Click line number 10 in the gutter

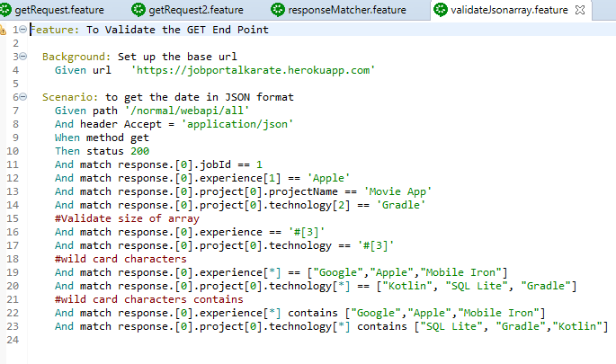[13, 151]
